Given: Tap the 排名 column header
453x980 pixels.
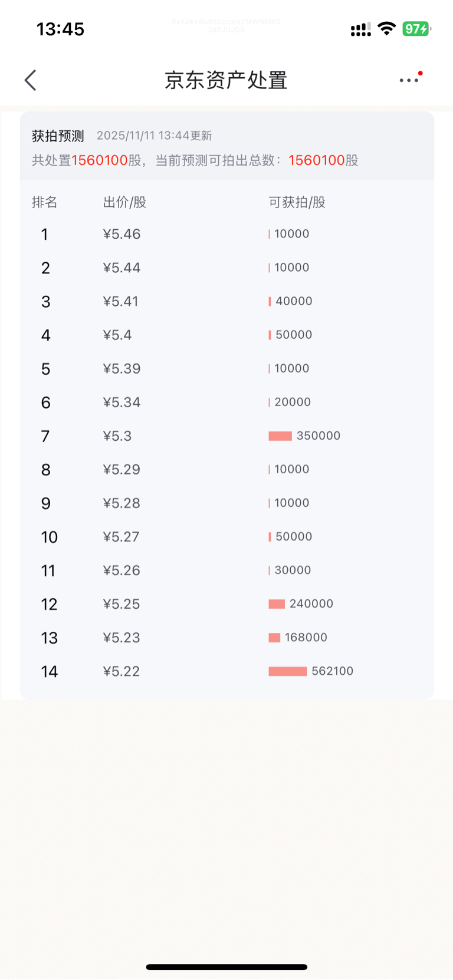Looking at the screenshot, I should (45, 203).
